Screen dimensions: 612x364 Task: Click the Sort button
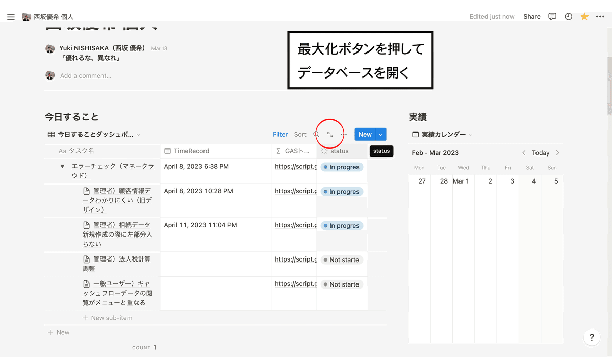[x=300, y=135]
